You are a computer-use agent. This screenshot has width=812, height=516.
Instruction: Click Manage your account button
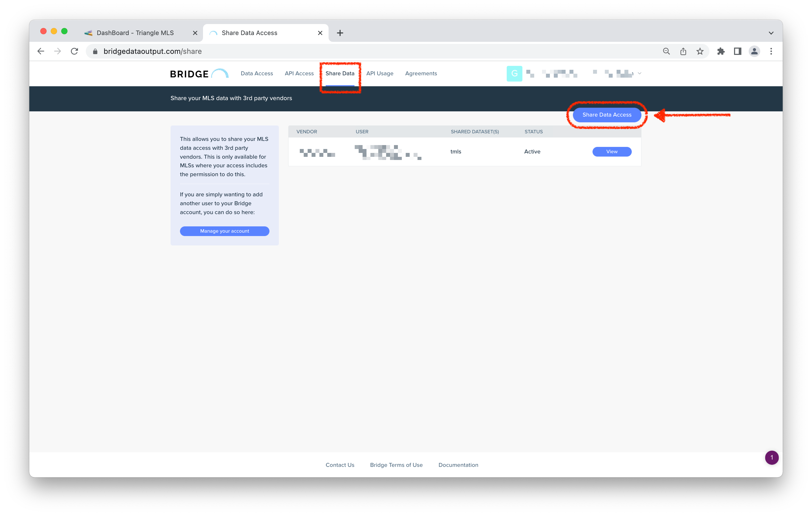pos(224,231)
